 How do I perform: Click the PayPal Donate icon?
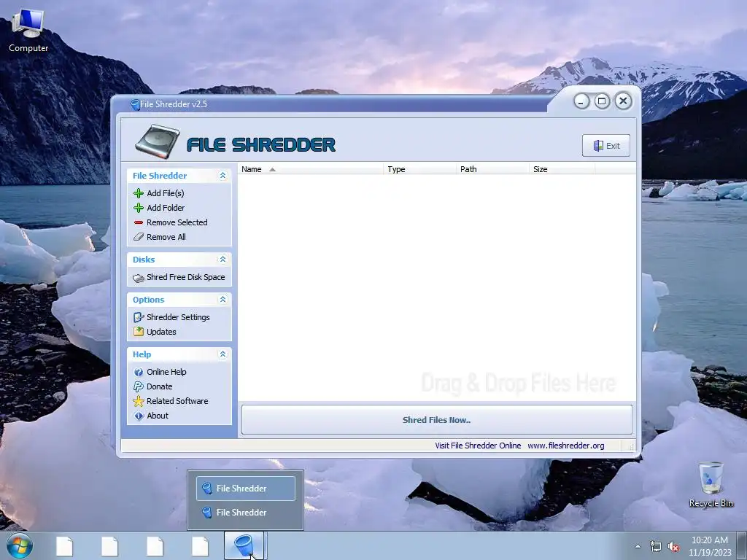point(139,386)
